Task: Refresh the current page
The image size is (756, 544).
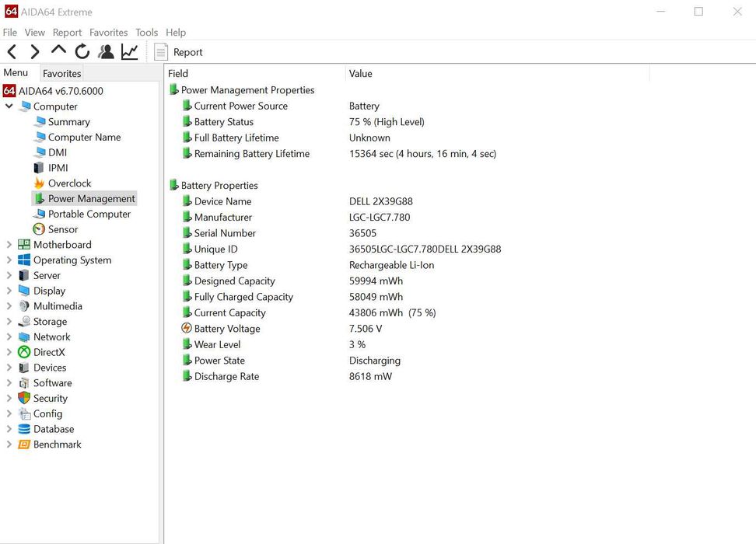Action: click(x=82, y=51)
